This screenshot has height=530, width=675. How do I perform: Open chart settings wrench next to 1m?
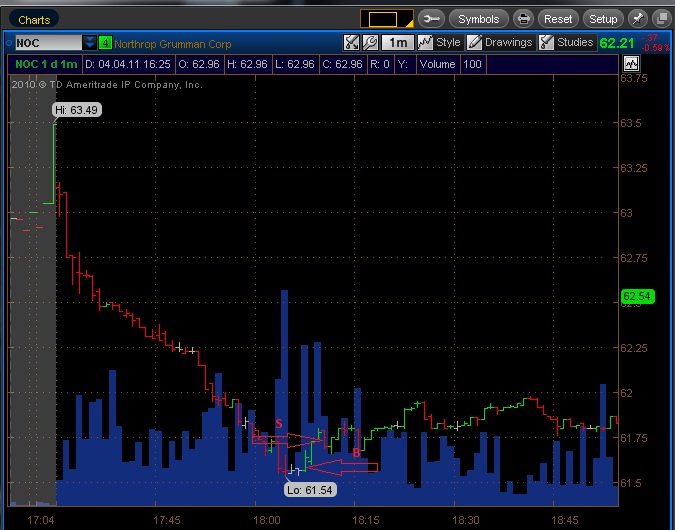click(370, 42)
